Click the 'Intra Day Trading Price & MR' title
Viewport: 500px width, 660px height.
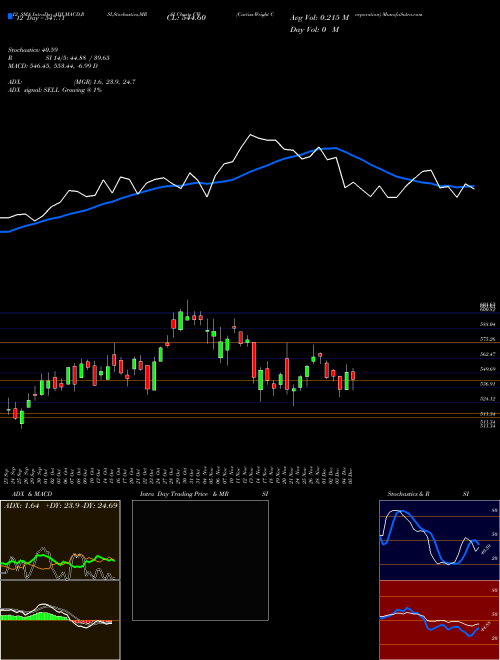184,494
